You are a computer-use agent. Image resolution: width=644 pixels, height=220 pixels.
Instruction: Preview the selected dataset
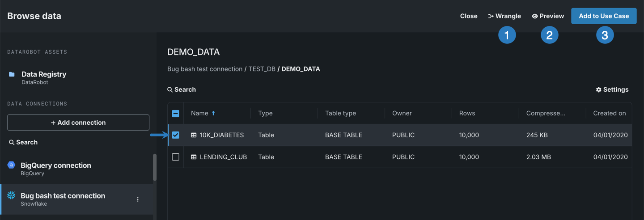tap(548, 16)
